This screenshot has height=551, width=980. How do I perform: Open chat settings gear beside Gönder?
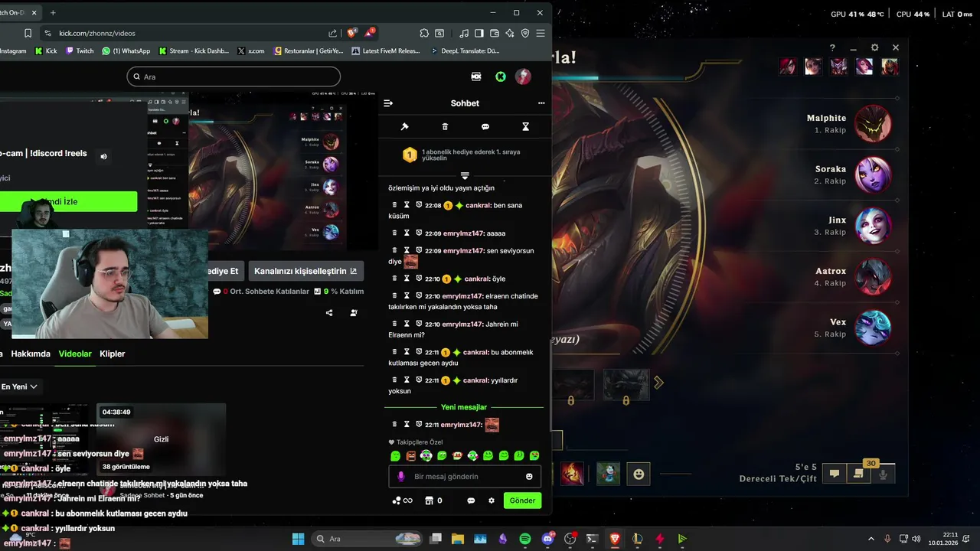(x=492, y=500)
